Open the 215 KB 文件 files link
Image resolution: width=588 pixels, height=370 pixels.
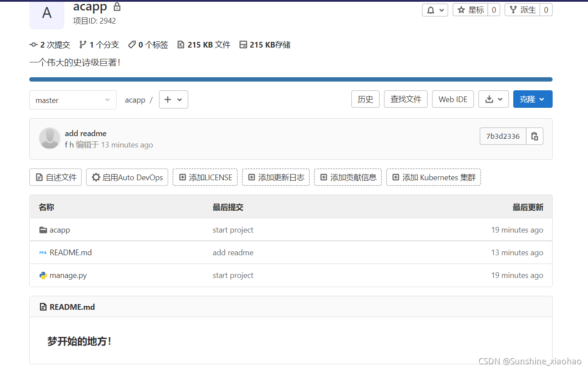tap(204, 45)
